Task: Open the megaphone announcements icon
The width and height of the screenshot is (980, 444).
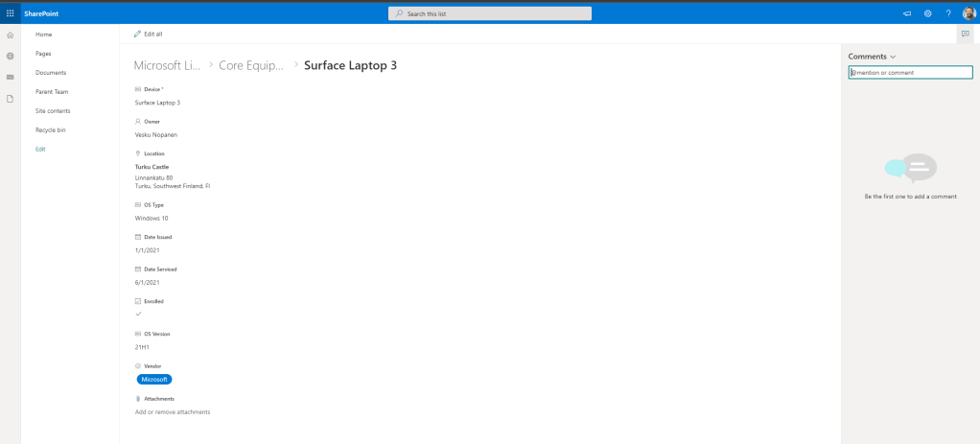Action: pyautogui.click(x=907, y=13)
